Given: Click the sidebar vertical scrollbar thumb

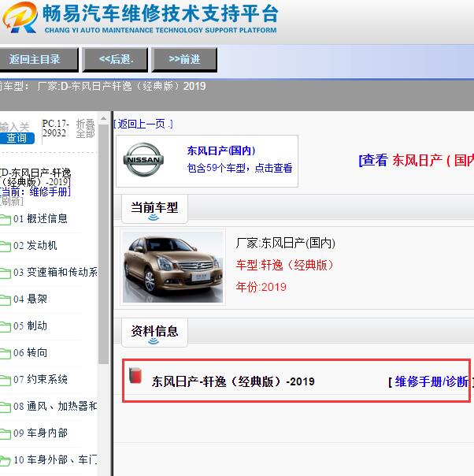Looking at the screenshot, I should tap(103, 244).
